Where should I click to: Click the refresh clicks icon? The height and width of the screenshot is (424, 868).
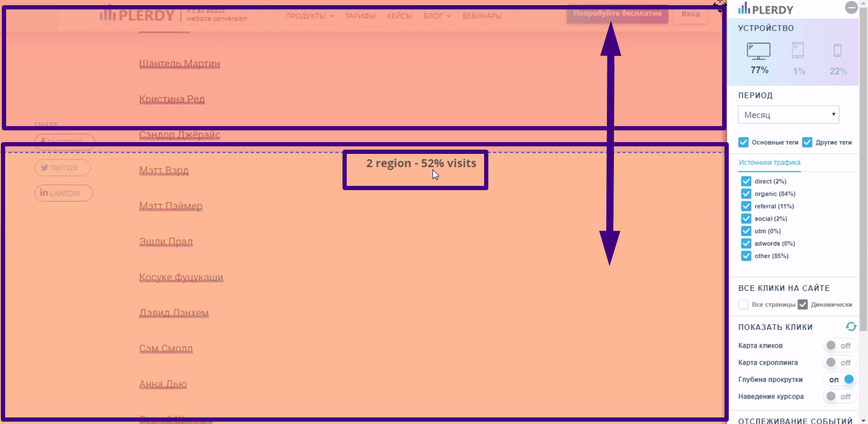click(x=851, y=327)
